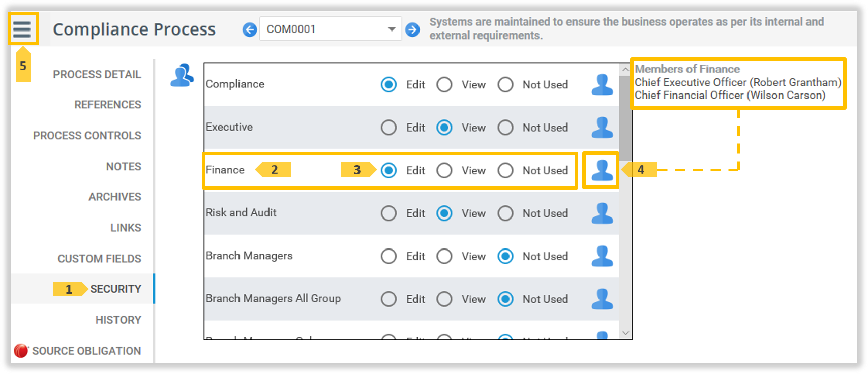Click the Risk and Audit group name
The width and height of the screenshot is (868, 374).
(x=241, y=212)
